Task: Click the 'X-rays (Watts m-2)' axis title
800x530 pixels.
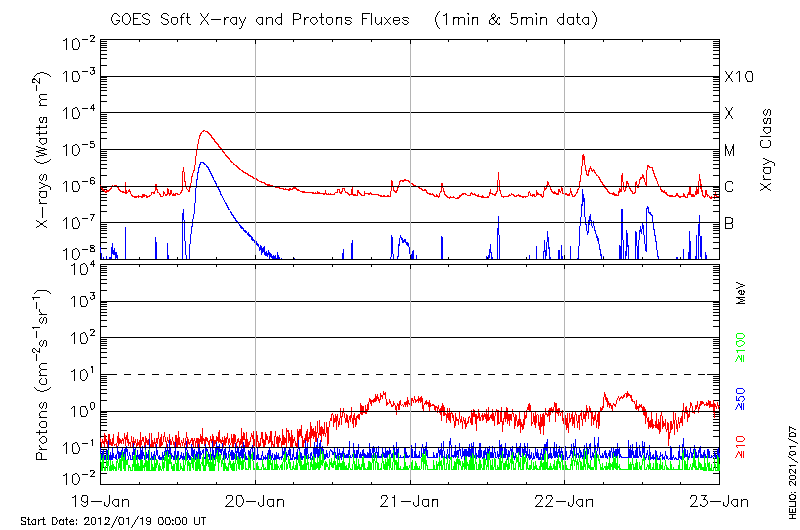Action: (43, 150)
